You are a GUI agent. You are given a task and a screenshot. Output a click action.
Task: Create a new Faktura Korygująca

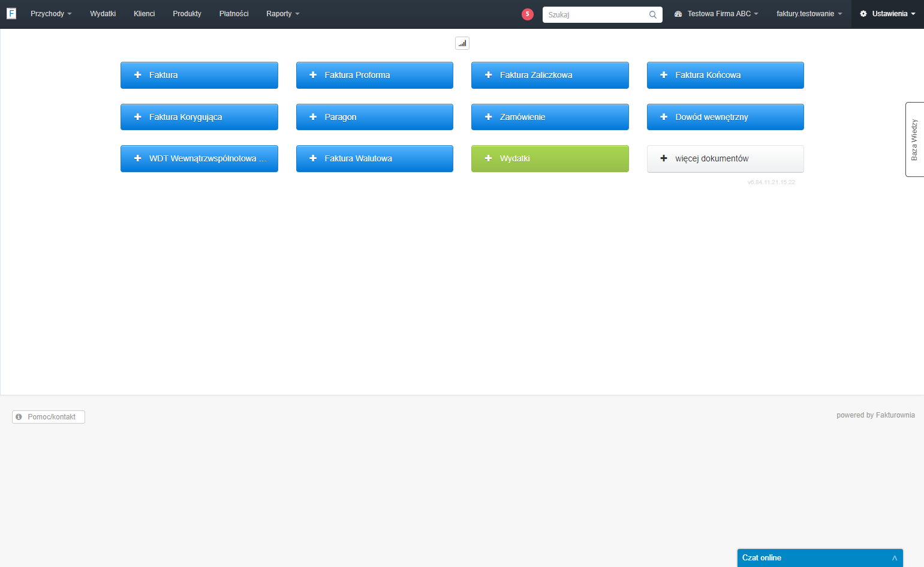(x=199, y=117)
